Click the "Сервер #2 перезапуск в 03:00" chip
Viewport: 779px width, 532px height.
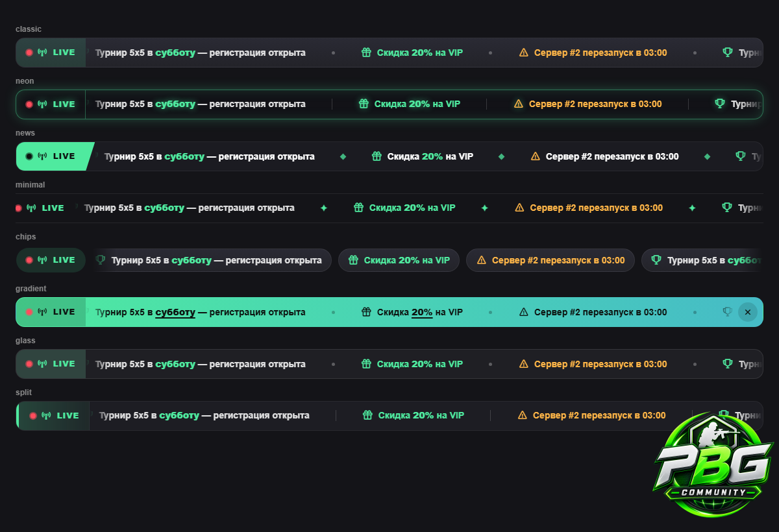click(x=550, y=260)
